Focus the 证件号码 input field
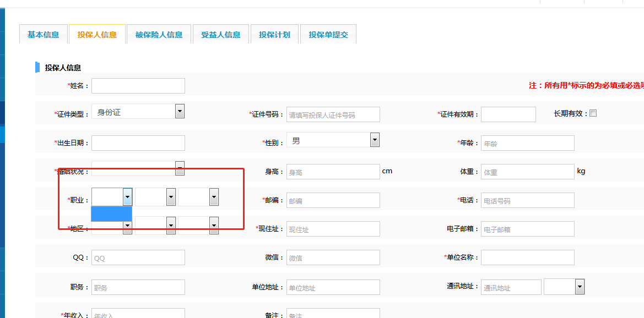Screen dimensions: 644x318 tap(333, 114)
